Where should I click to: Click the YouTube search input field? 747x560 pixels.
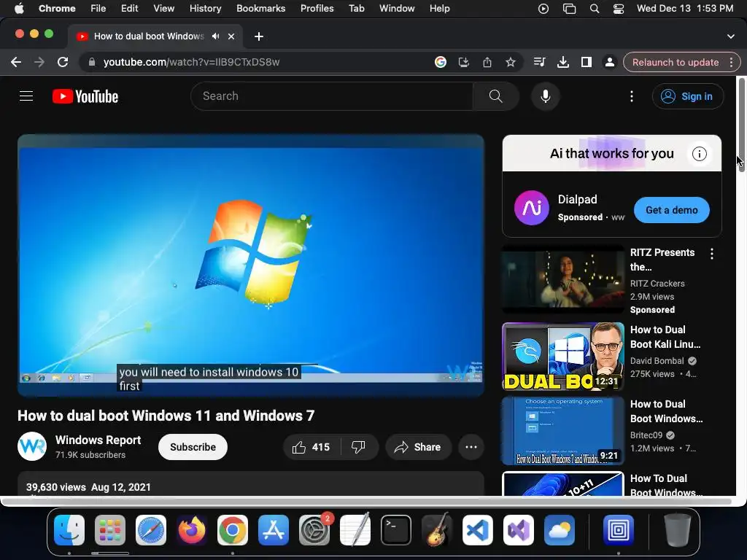pyautogui.click(x=332, y=96)
